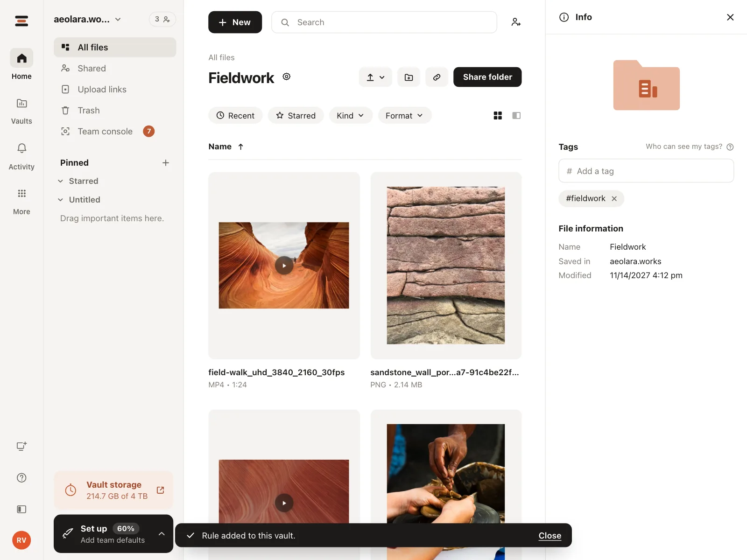Go to Home in the rail
Image resolution: width=747 pixels, height=560 pixels.
point(21,64)
